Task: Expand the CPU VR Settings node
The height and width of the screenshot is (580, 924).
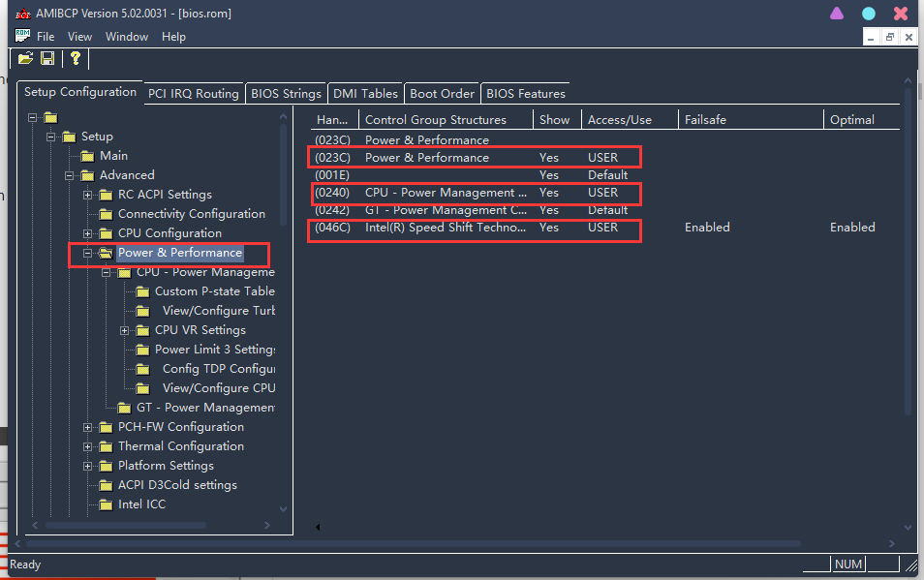Action: tap(124, 330)
